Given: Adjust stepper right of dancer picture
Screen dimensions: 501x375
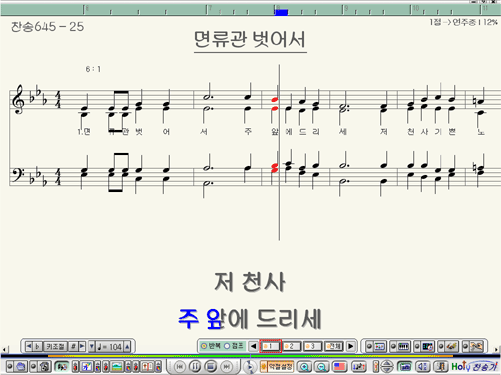Looking at the screenshot, I should [x=98, y=366].
